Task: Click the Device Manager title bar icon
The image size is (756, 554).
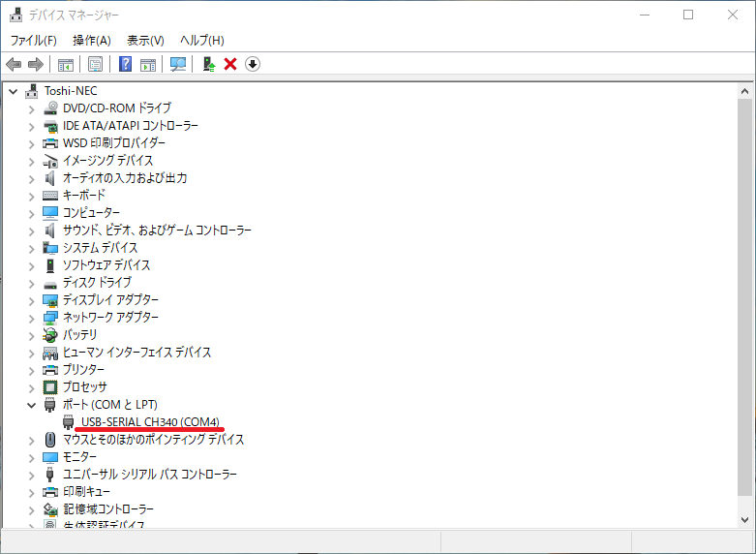Action: [15, 15]
